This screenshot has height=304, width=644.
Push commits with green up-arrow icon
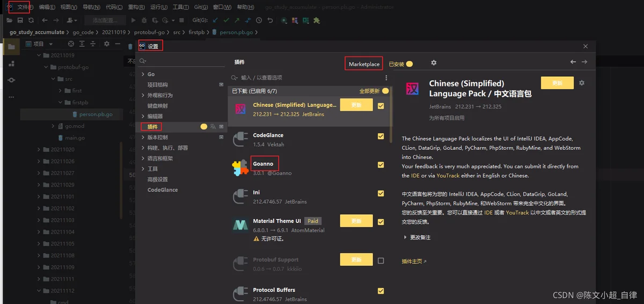[237, 20]
